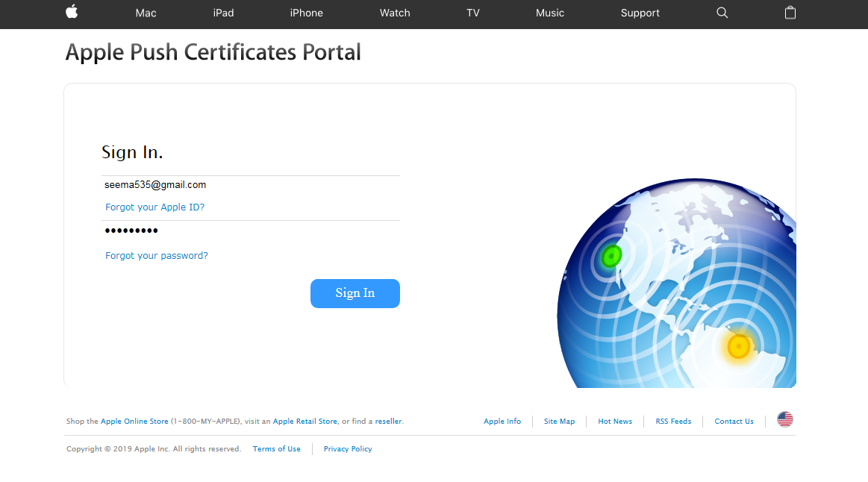Click the blue Sign In button
This screenshot has width=868, height=482.
[355, 293]
